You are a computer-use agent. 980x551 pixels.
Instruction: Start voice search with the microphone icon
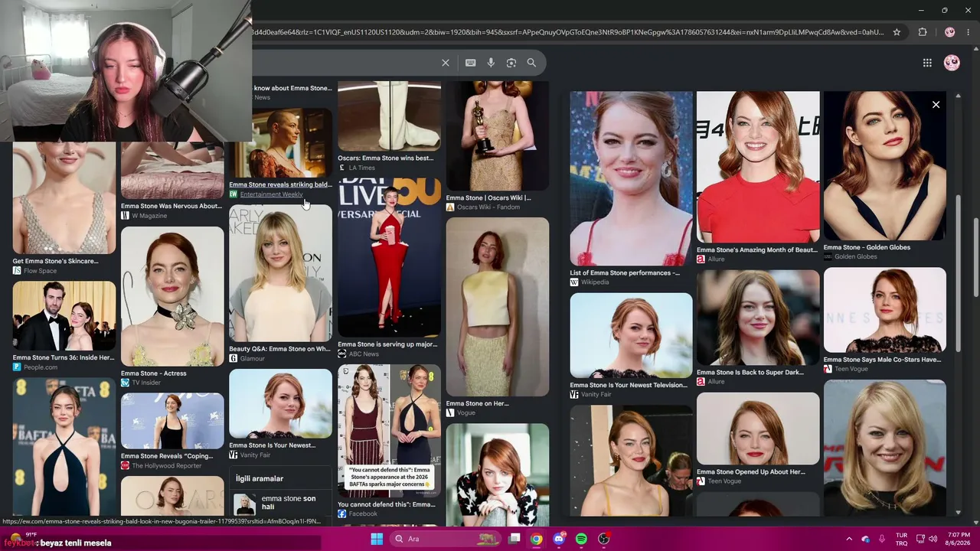[491, 63]
